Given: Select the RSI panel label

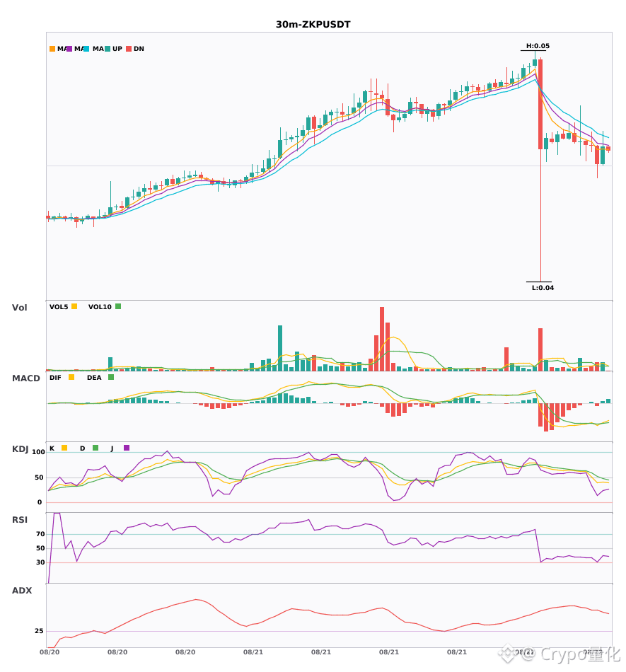Looking at the screenshot, I should (x=20, y=519).
